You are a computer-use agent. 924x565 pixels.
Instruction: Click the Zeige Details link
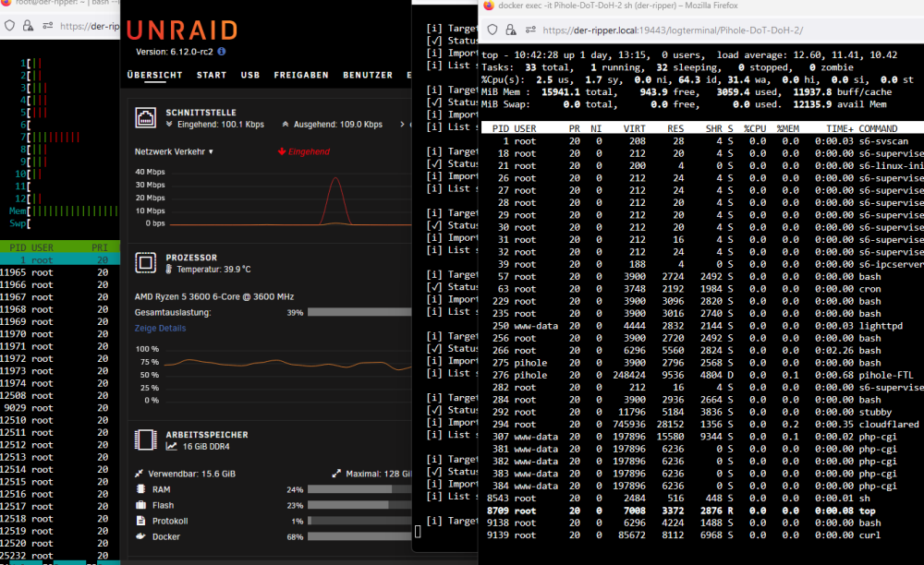tap(160, 328)
